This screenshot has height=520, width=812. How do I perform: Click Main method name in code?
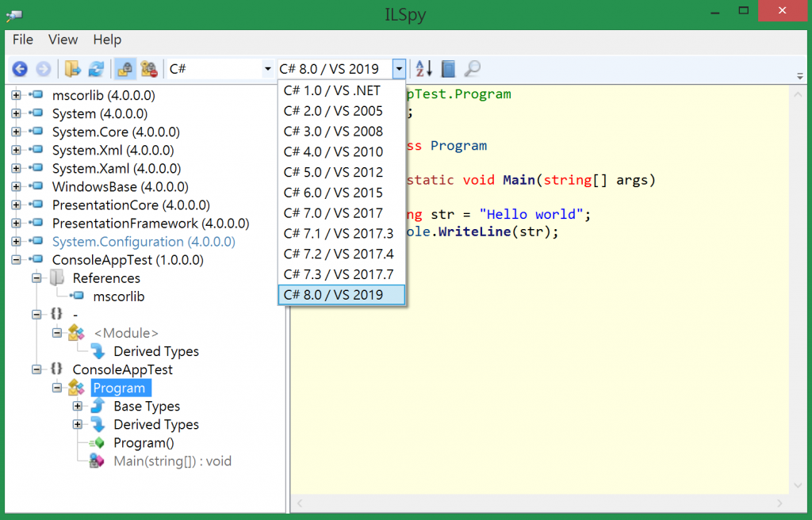519,180
